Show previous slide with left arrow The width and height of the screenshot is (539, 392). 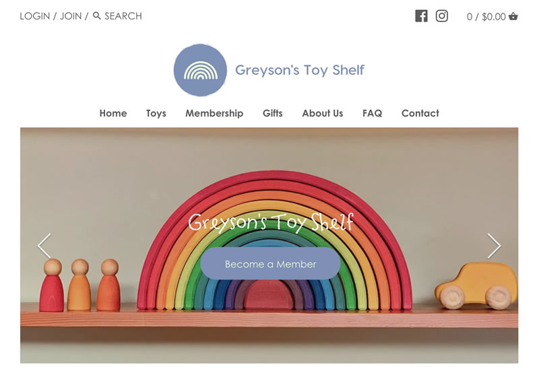pos(44,246)
